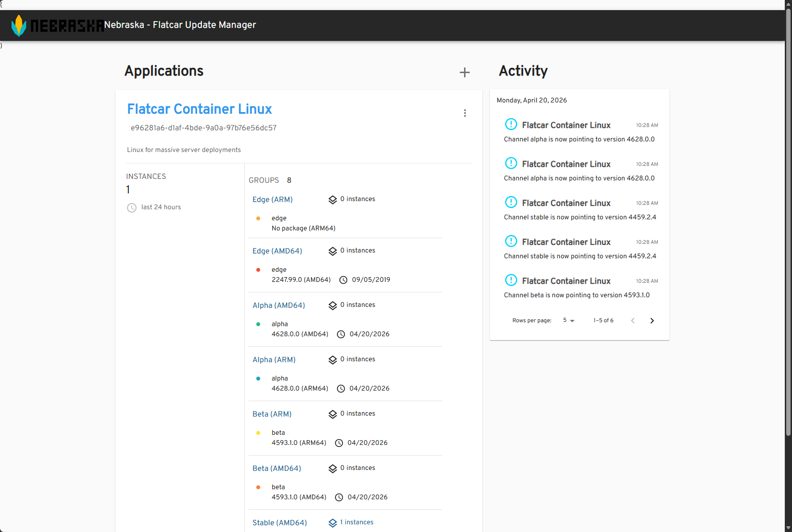Screen dimensions: 792x532
Task: Go to next activity page
Action: (652, 321)
